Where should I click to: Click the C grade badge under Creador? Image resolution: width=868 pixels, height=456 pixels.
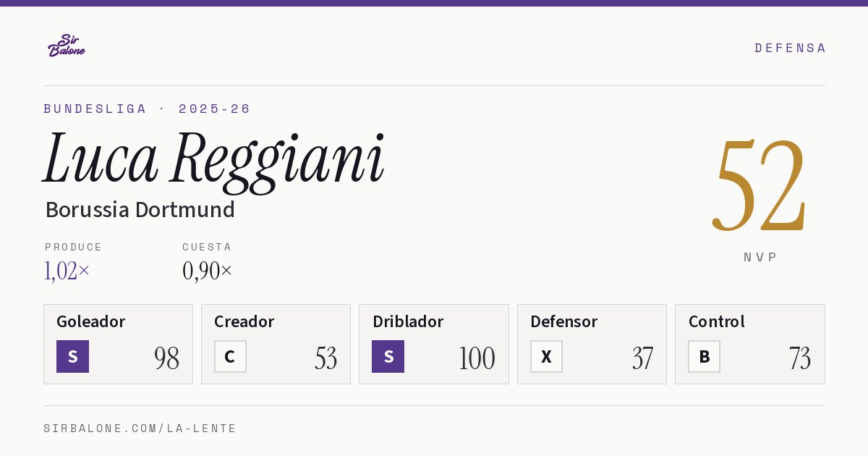[230, 357]
